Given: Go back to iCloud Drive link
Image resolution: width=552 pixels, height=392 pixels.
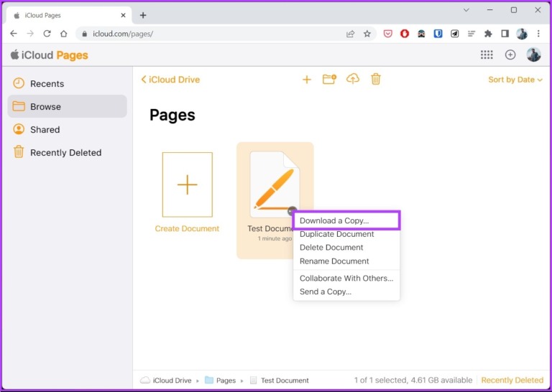Looking at the screenshot, I should [170, 80].
